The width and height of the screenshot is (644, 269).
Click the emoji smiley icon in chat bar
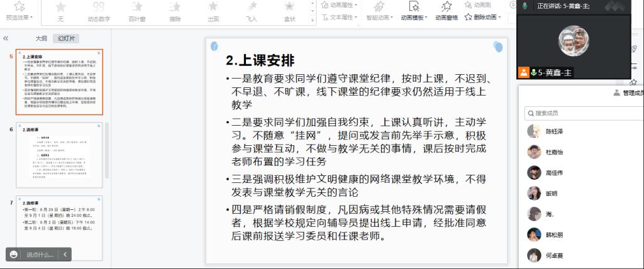click(x=14, y=255)
